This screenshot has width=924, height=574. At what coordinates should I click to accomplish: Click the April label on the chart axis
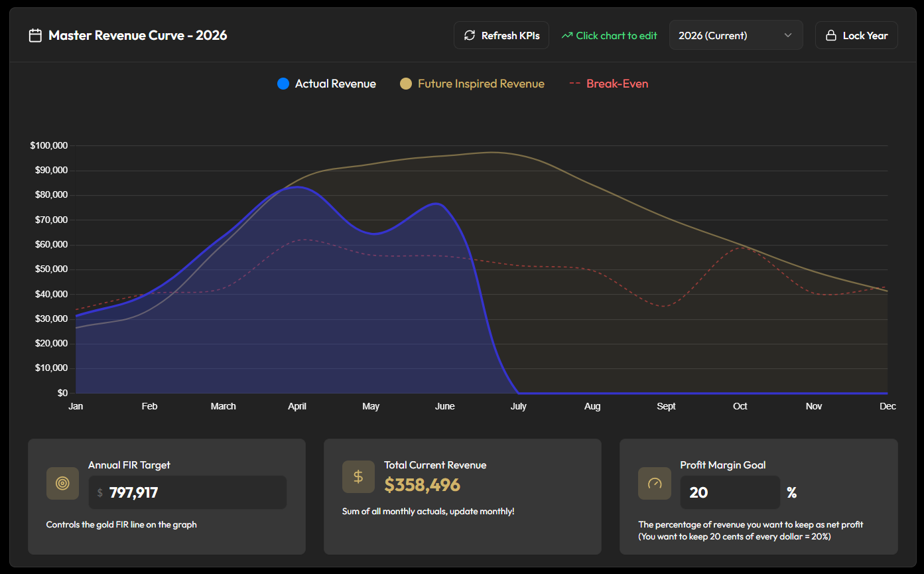click(x=297, y=406)
